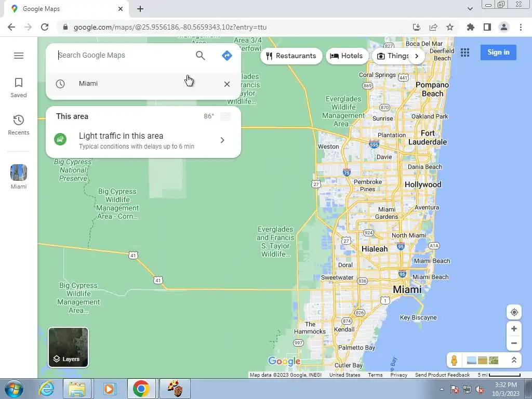Click the Miami city label on the map
Image resolution: width=532 pixels, height=399 pixels.
[x=407, y=289]
